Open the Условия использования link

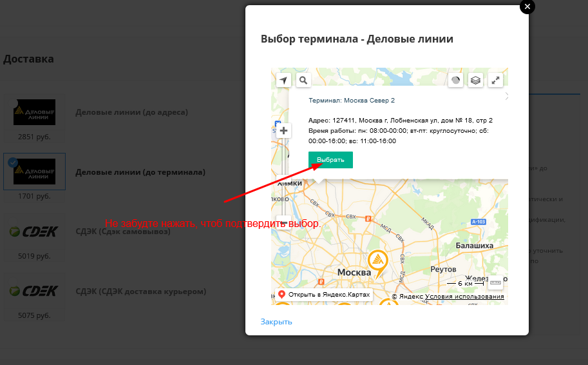pos(464,296)
